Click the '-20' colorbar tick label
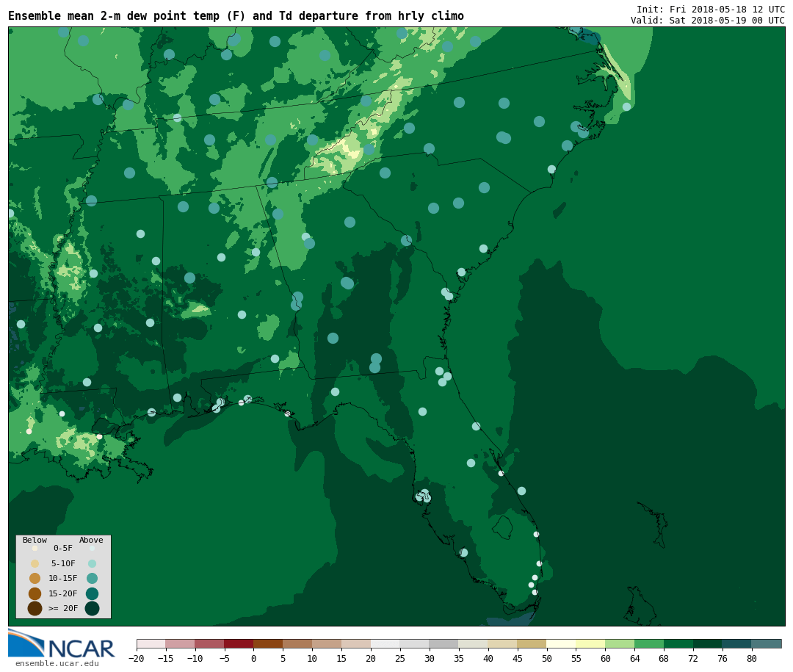793x672 pixels. (137, 659)
